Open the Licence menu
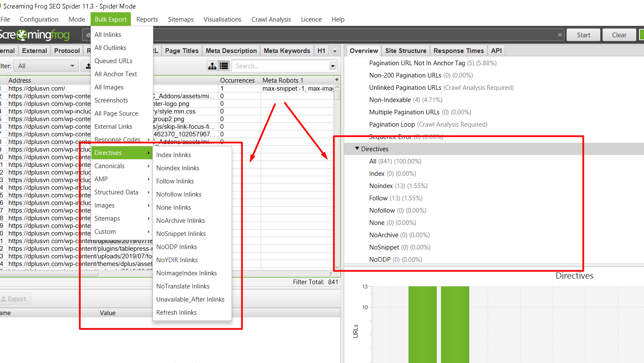644x363 pixels. pos(311,19)
